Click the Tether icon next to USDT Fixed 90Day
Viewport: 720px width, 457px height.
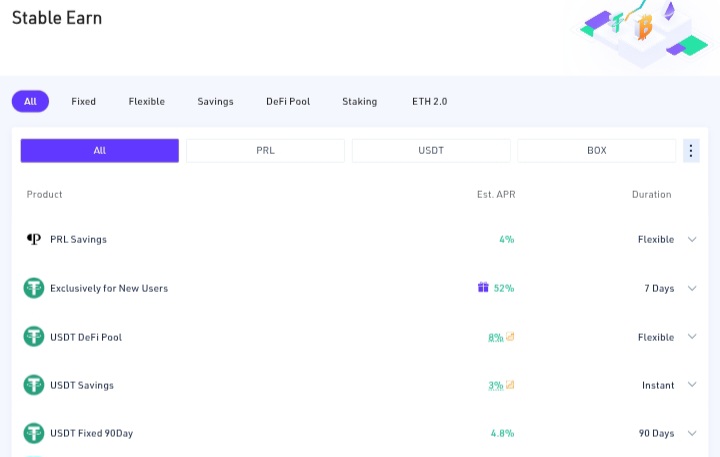click(34, 433)
